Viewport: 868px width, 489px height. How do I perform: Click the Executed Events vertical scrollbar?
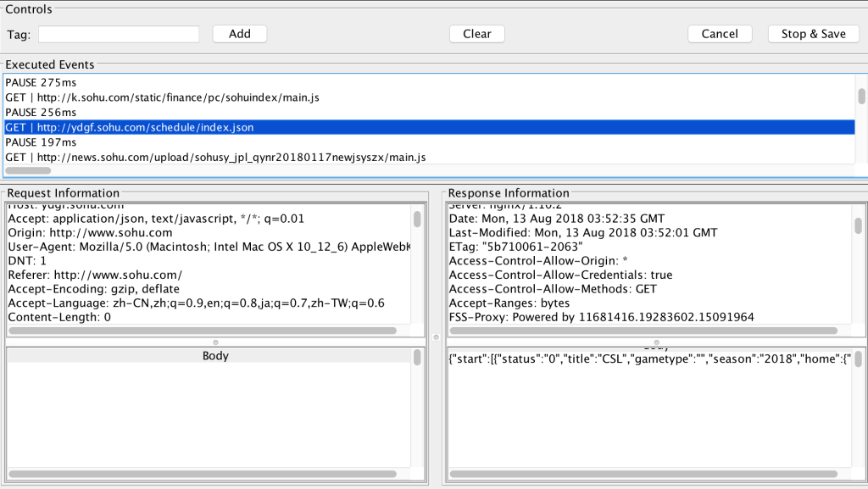point(861,96)
